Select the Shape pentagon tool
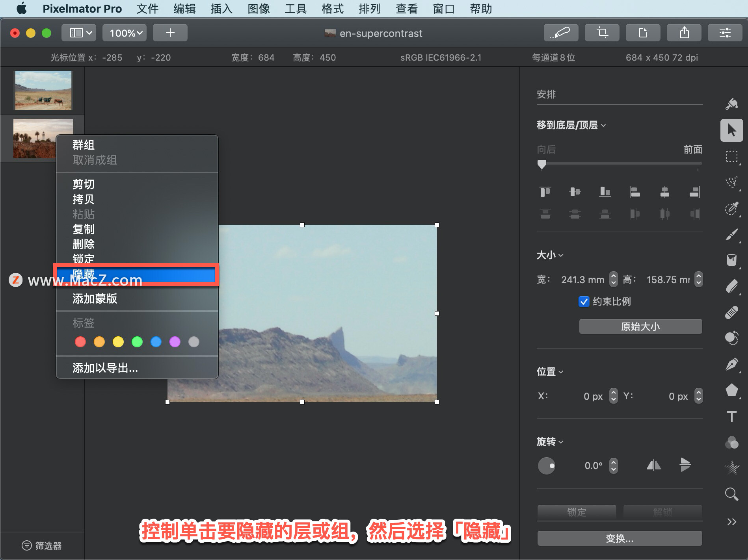Viewport: 748px width, 560px height. coord(731,390)
